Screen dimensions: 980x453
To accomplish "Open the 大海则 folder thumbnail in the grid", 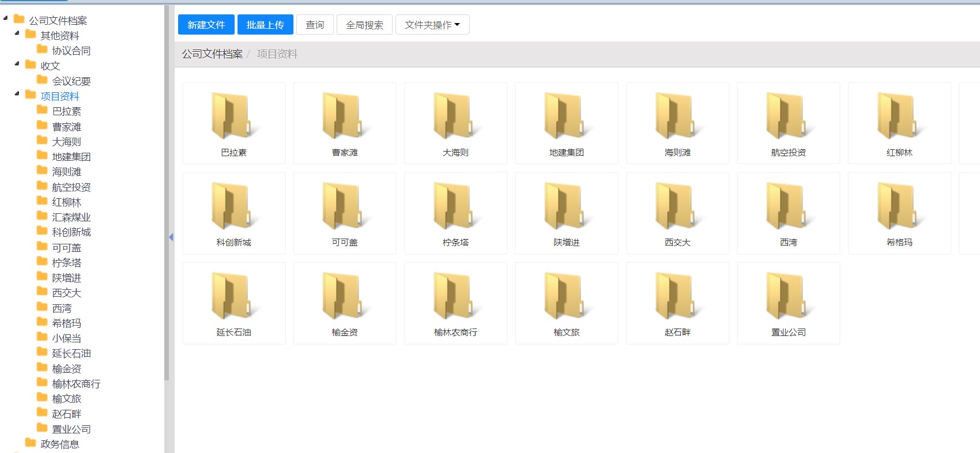I will coord(455,123).
